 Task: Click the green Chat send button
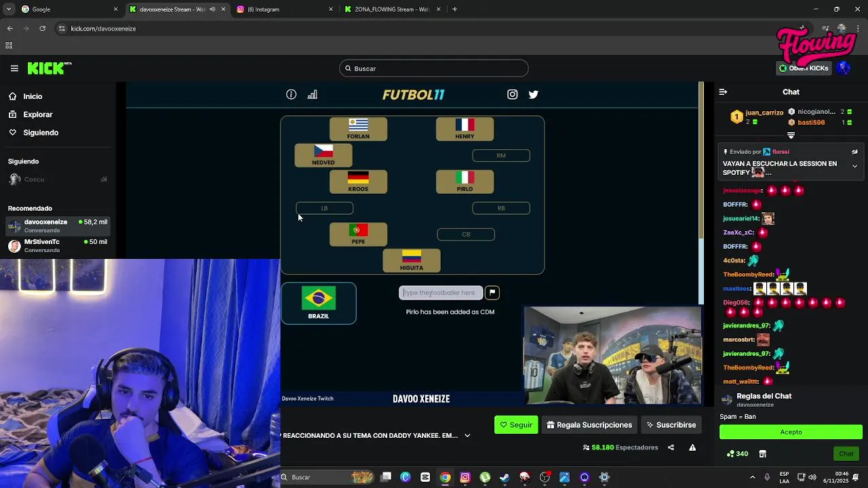click(x=846, y=453)
